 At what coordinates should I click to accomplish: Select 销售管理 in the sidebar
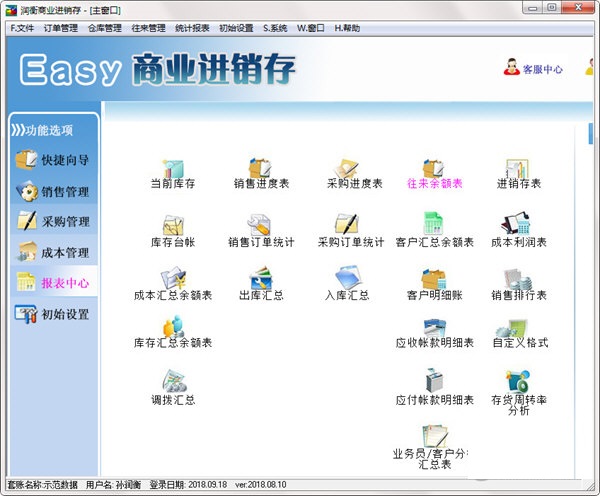[53, 191]
